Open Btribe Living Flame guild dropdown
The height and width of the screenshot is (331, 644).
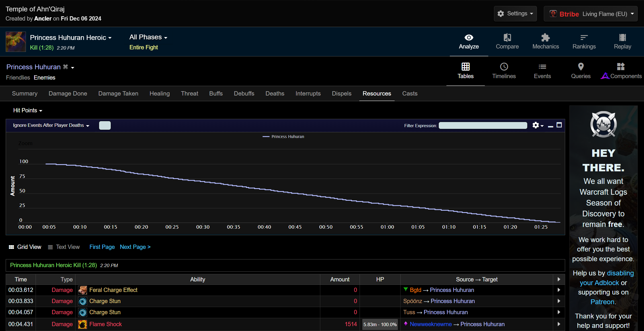[590, 14]
